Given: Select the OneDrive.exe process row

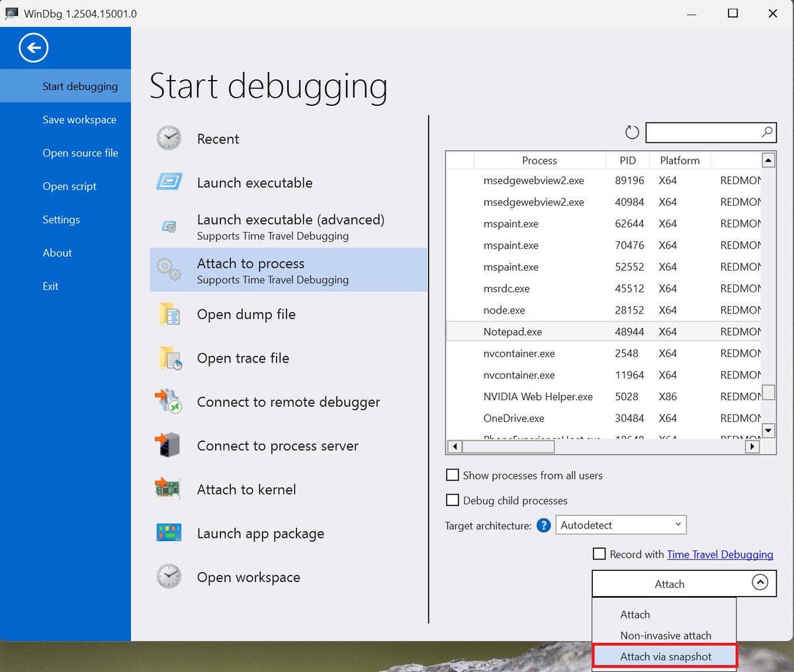Looking at the screenshot, I should (x=604, y=418).
